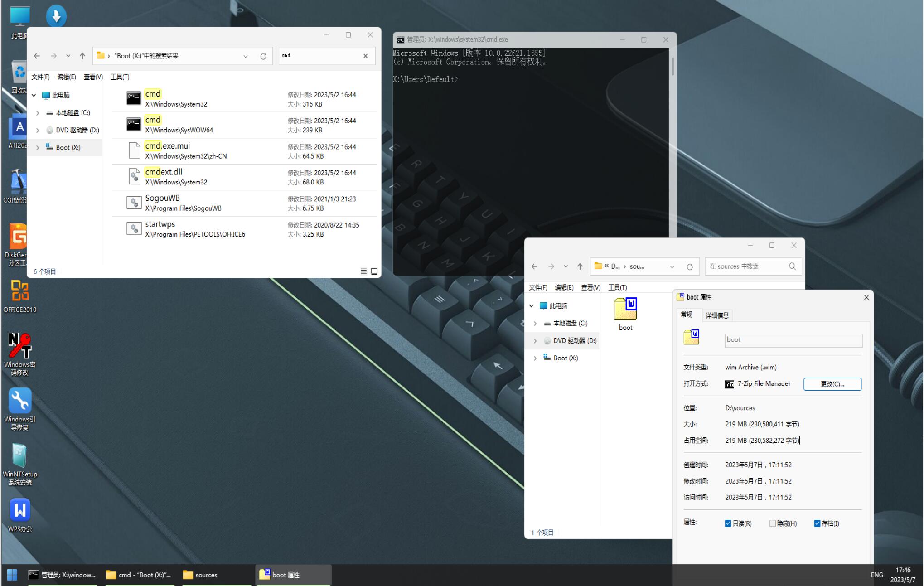Go up one level in sources window
The width and height of the screenshot is (924, 586).
click(x=580, y=266)
